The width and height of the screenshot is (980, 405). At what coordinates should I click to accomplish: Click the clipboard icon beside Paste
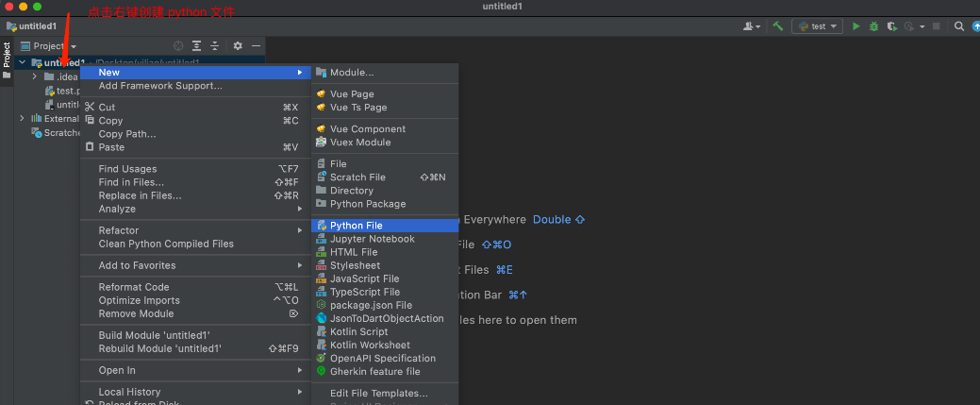[90, 147]
